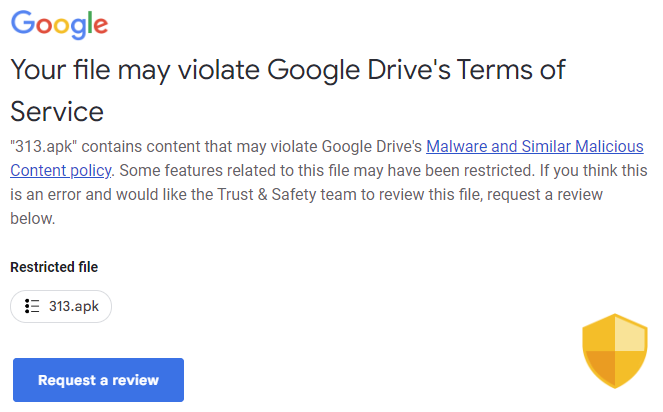Click the "Service" word in the heading
The height and width of the screenshot is (412, 663).
[x=57, y=110]
